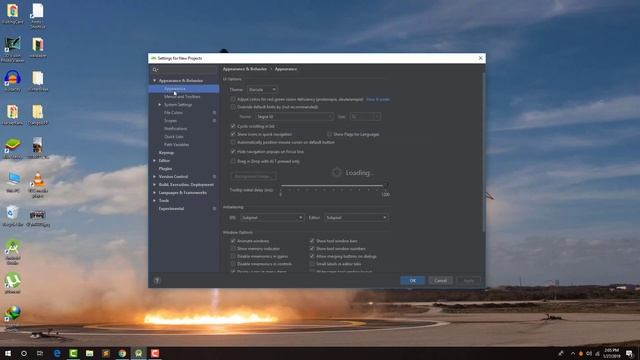The image size is (640, 360).
Task: Expand Version Control node arrow
Action: point(154,177)
